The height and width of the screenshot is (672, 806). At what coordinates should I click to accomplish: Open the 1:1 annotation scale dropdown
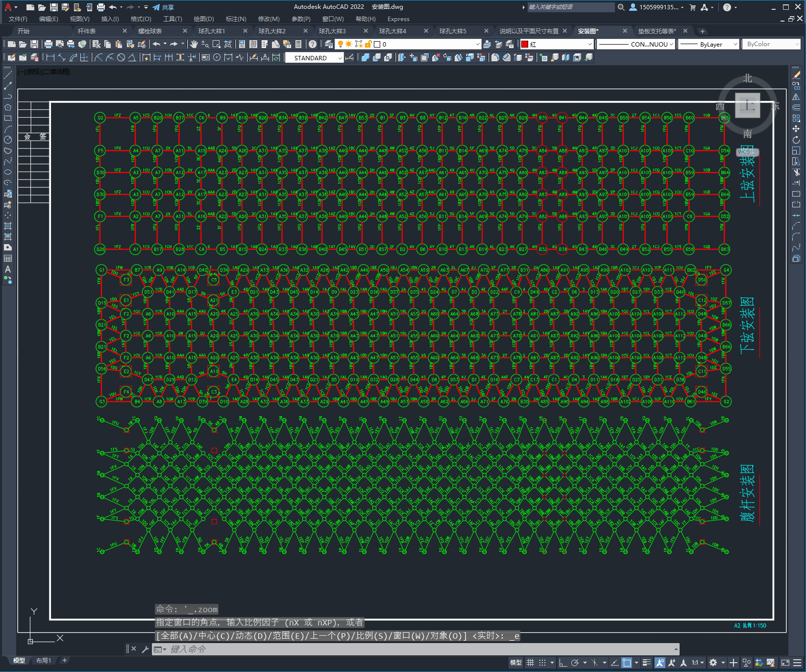coord(698,663)
